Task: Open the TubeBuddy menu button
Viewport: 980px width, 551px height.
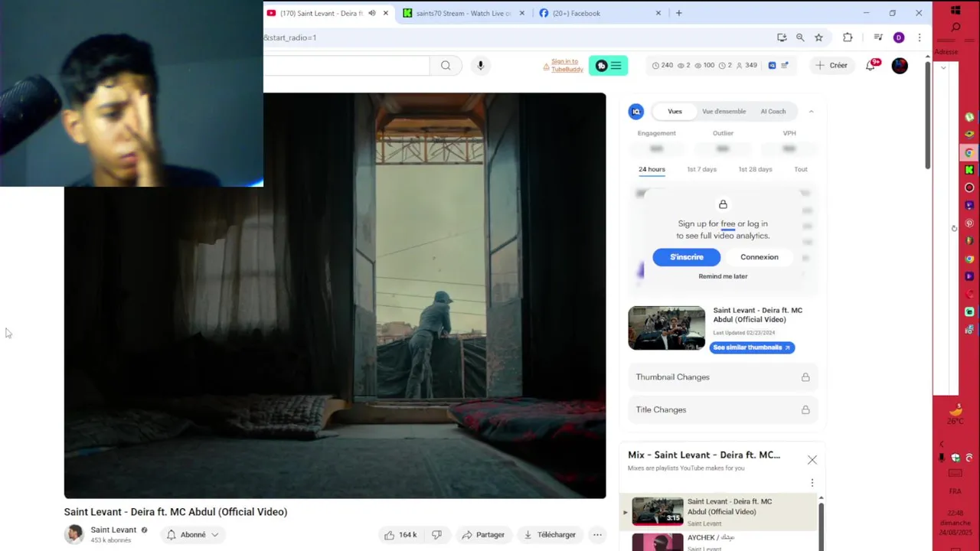Action: (x=609, y=66)
